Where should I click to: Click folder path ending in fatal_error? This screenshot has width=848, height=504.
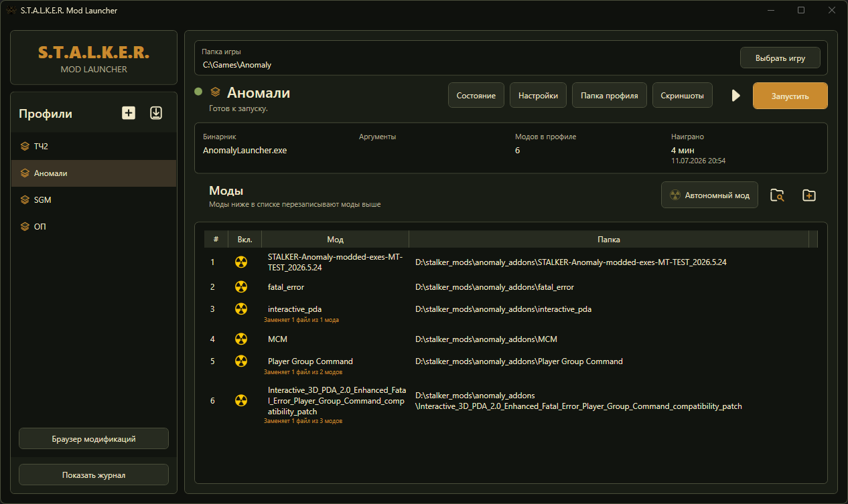494,287
